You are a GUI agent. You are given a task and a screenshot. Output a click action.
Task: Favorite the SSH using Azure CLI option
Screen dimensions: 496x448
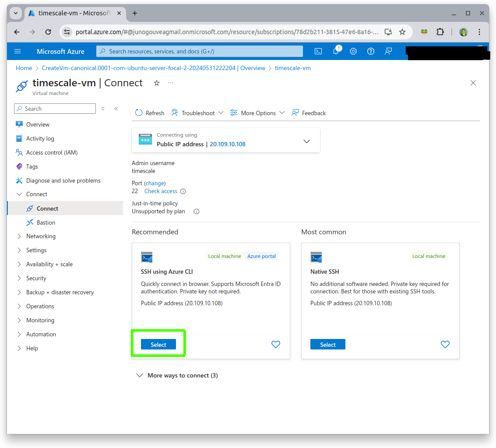click(x=275, y=344)
